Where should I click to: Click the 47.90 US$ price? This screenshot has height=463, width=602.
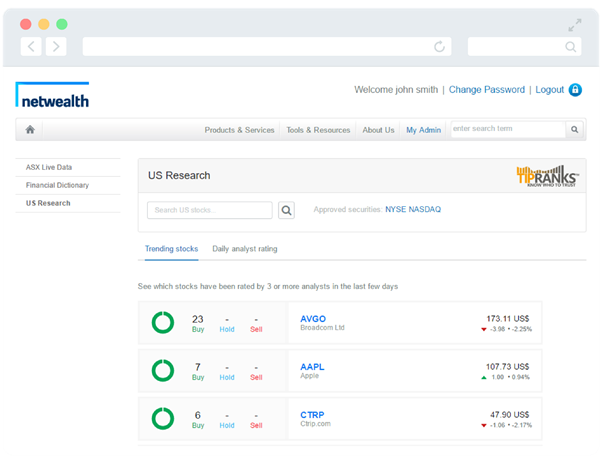click(509, 414)
